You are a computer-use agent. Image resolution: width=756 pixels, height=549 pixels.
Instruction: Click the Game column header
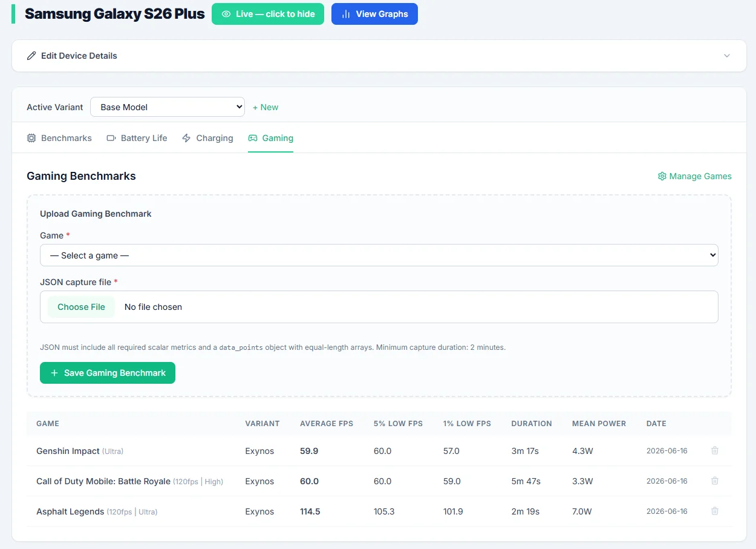click(48, 424)
